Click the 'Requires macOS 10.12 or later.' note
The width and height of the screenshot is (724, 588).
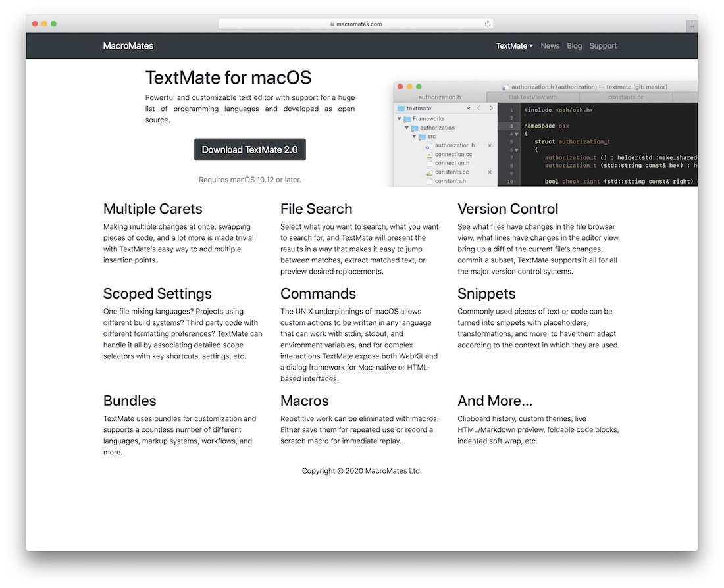coord(250,180)
